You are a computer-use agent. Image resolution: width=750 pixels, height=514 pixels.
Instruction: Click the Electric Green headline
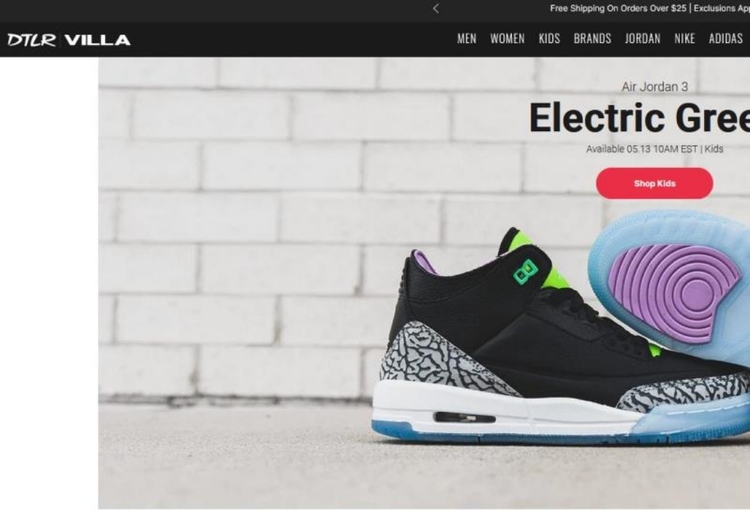click(639, 118)
